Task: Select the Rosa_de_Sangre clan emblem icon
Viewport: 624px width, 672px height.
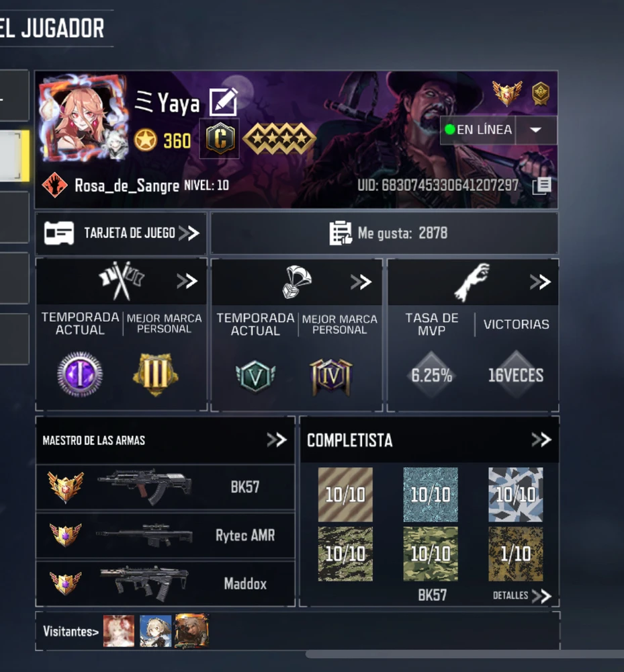Action: pyautogui.click(x=55, y=185)
